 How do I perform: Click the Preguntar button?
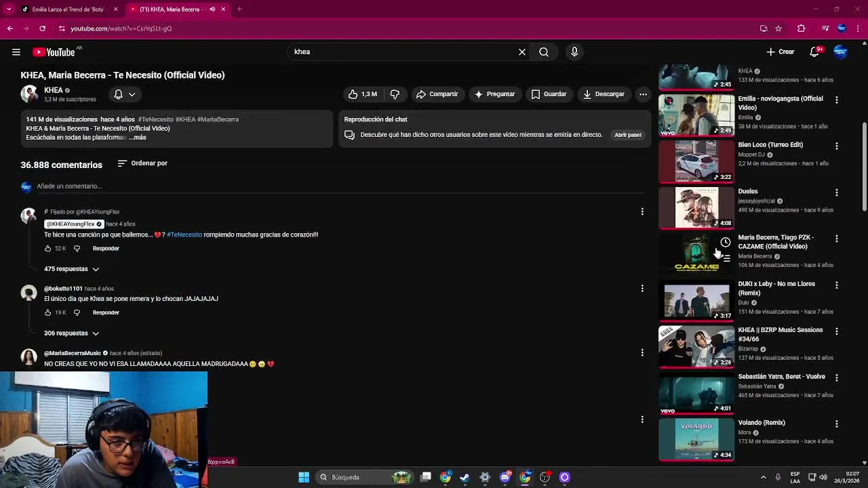pyautogui.click(x=494, y=94)
